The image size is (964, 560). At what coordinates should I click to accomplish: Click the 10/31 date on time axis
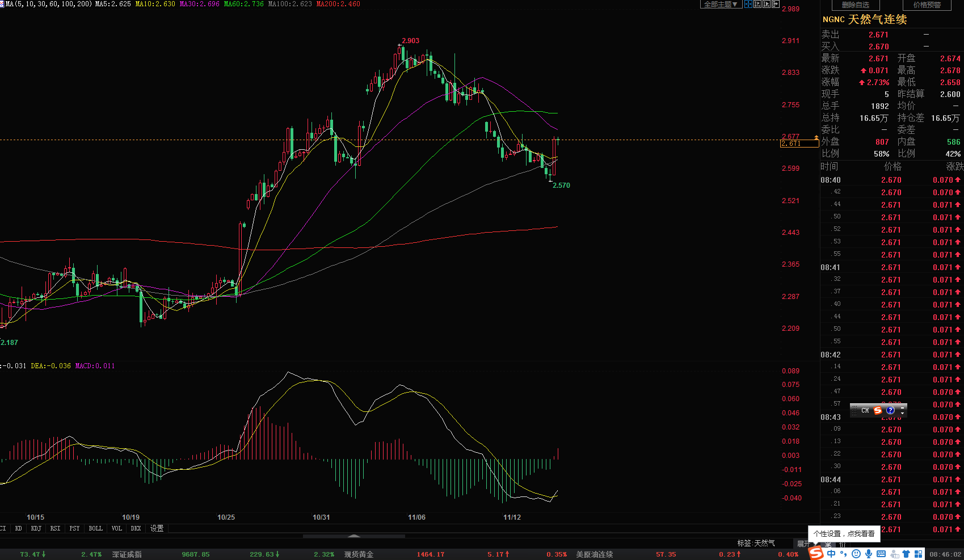click(x=321, y=517)
